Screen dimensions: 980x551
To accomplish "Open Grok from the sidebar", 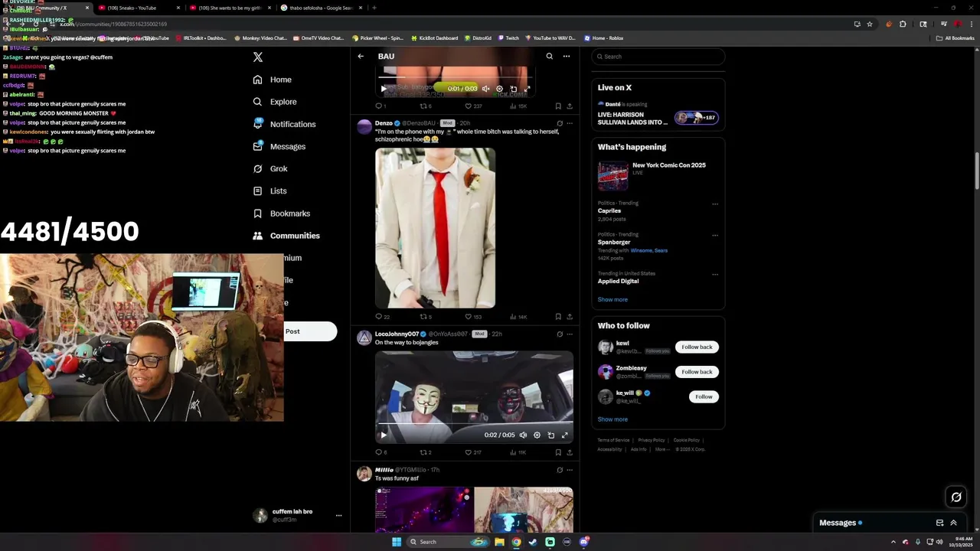I will [270, 168].
